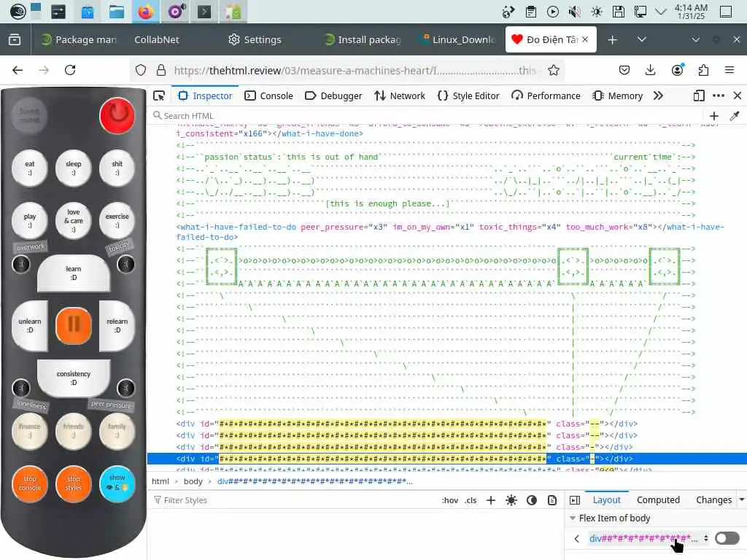The image size is (747, 560).
Task: Switch to the Settings browser tab
Action: [x=255, y=39]
